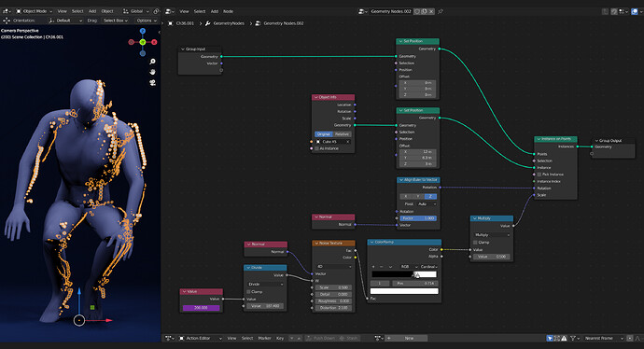Click the wrench GeometryNodes breadcrumb
This screenshot has width=644, height=349.
226,23
